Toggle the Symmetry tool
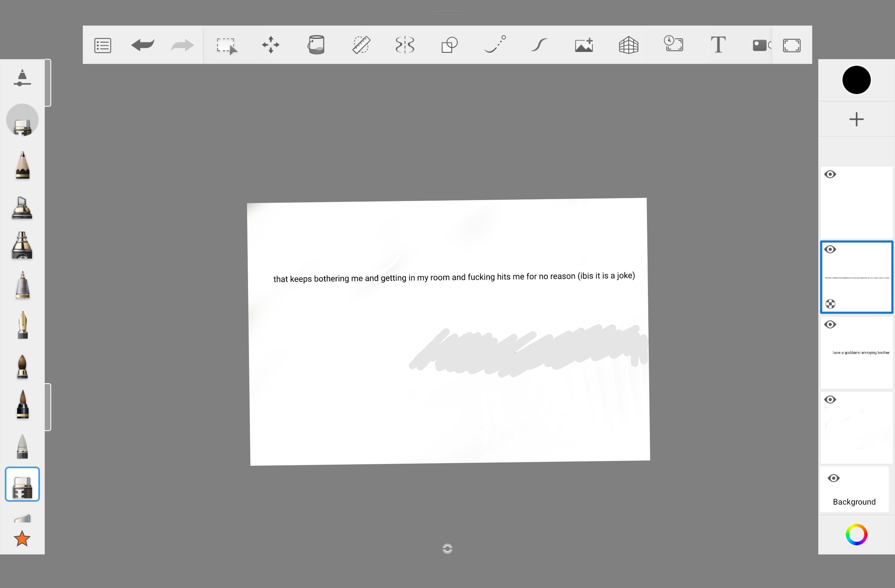The image size is (895, 588). coord(405,45)
